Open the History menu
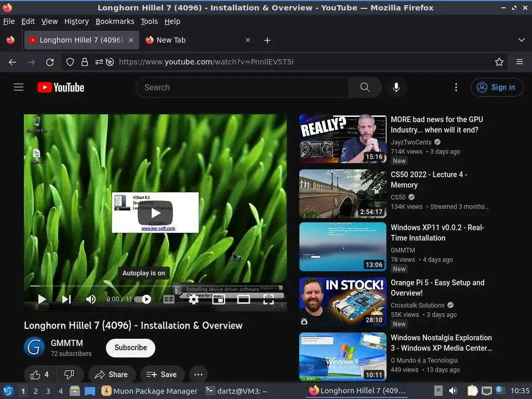The image size is (532, 399). point(76,21)
